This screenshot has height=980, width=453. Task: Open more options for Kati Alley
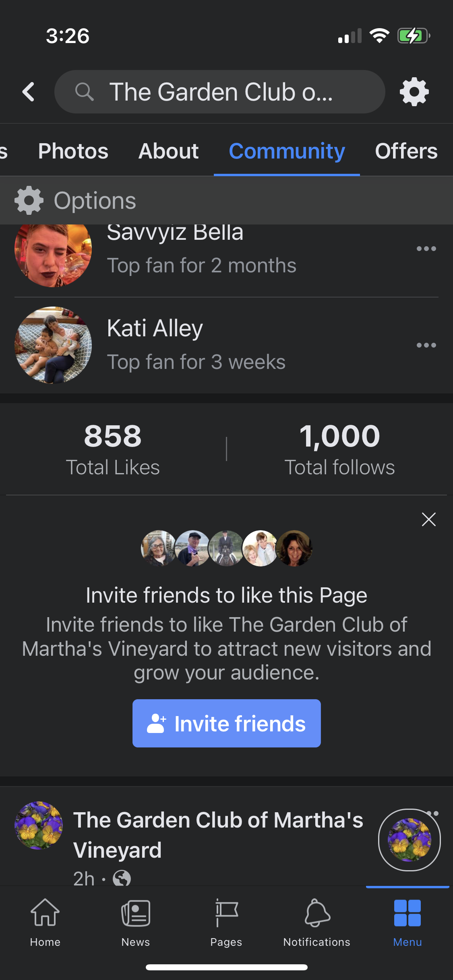(426, 345)
